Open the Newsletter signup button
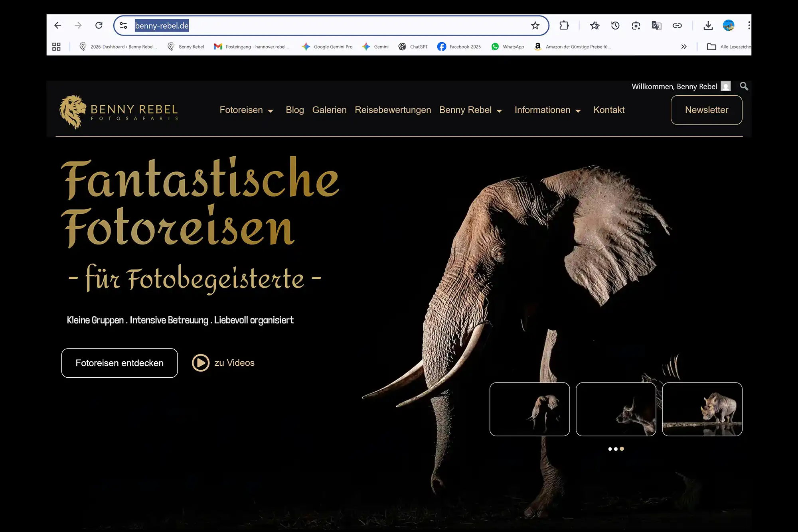The image size is (798, 532). 706,110
